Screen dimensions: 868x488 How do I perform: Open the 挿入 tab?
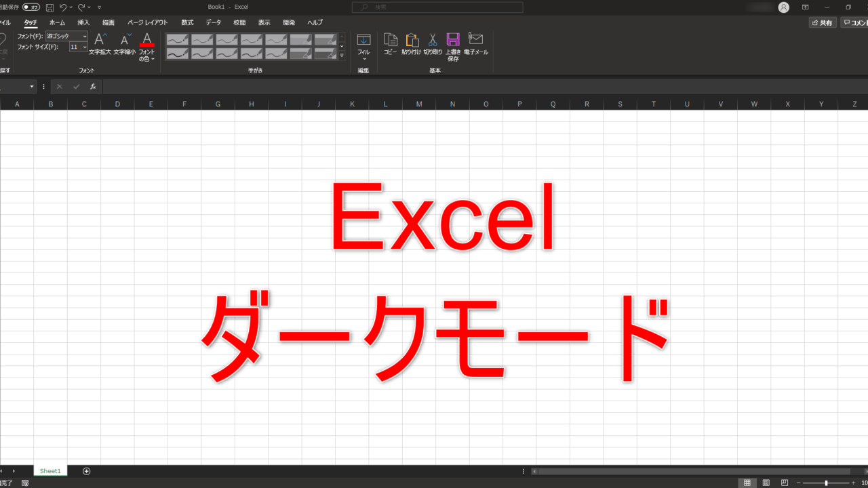click(83, 22)
